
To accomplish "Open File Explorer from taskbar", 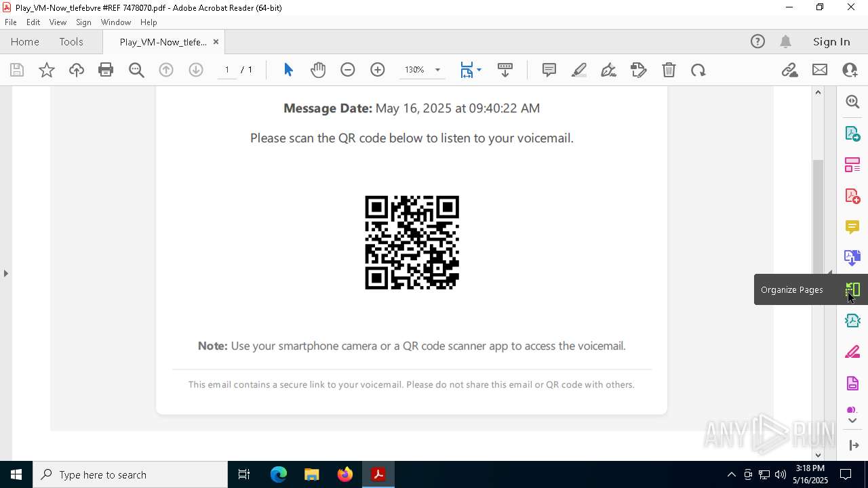I will coord(311,474).
